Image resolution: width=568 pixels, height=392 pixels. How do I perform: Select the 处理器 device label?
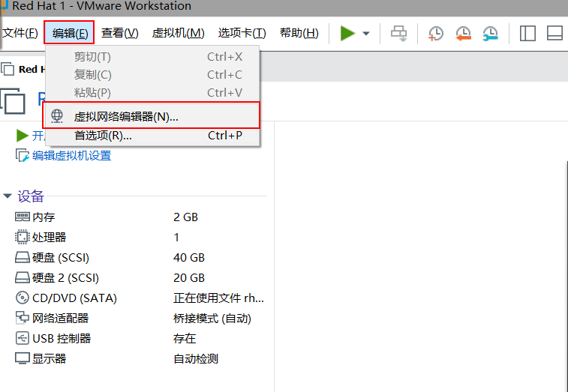[x=50, y=238]
